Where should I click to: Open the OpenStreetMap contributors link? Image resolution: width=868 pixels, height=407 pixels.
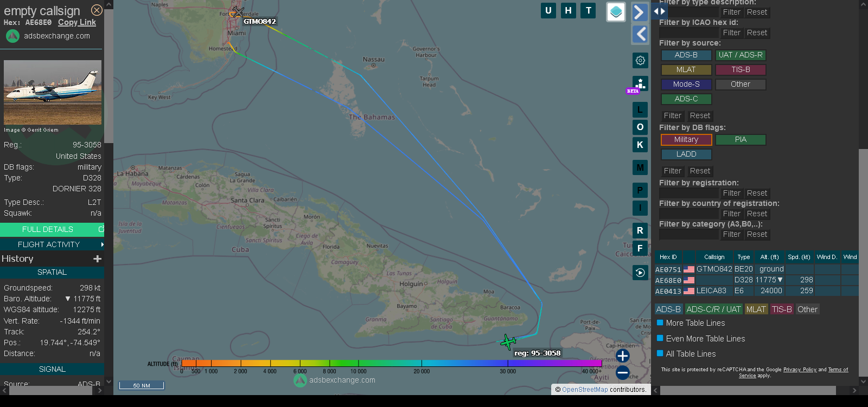pyautogui.click(x=585, y=390)
